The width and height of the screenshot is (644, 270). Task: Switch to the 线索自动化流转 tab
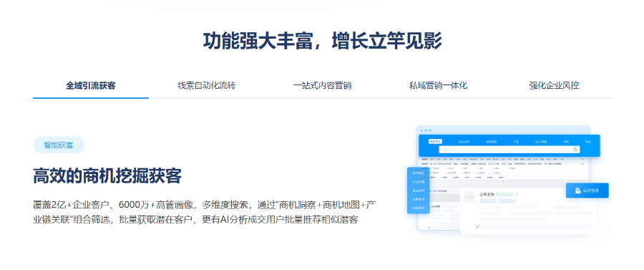click(x=207, y=86)
